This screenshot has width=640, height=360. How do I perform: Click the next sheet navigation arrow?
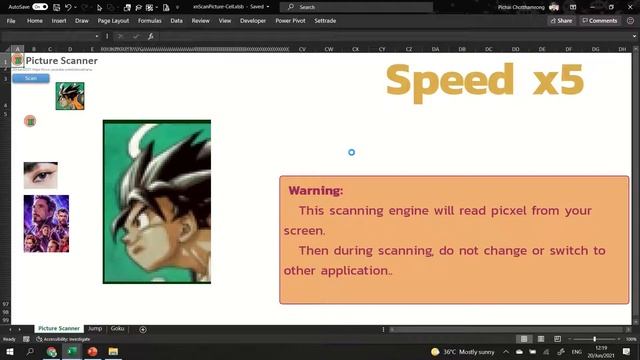[19, 329]
